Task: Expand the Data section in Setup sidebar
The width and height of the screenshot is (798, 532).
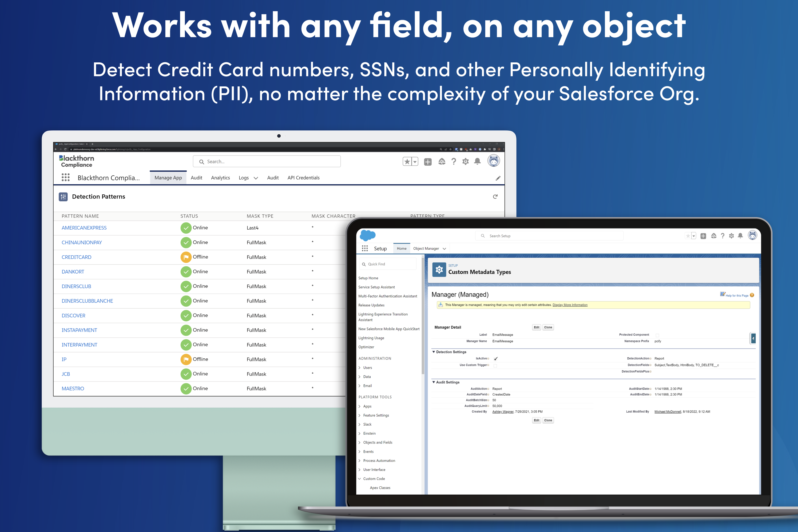Action: point(359,377)
